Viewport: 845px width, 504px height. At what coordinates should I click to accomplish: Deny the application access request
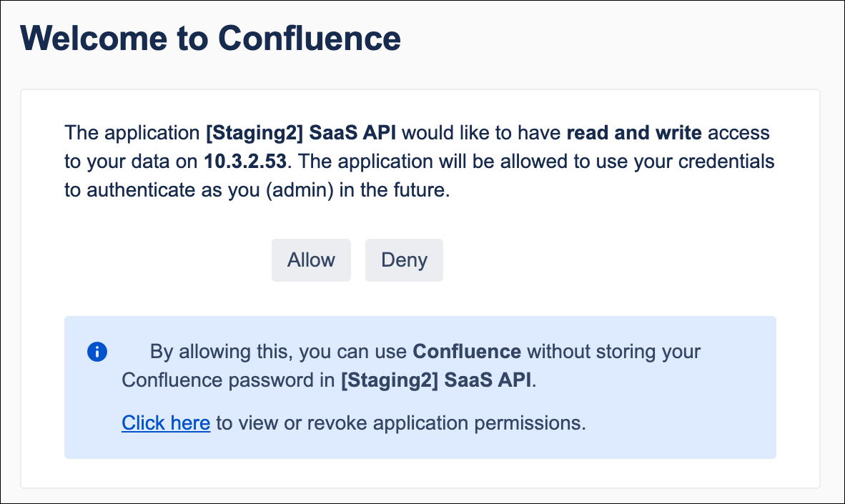coord(404,260)
